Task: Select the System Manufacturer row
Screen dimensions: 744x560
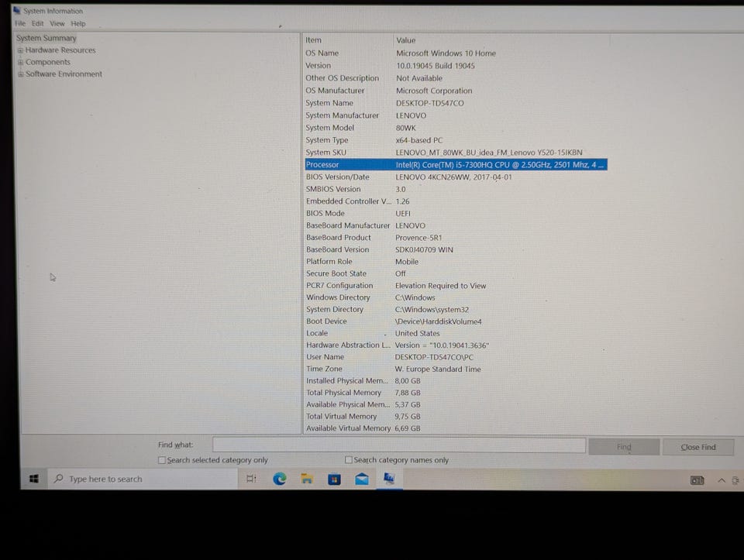Action: point(456,115)
